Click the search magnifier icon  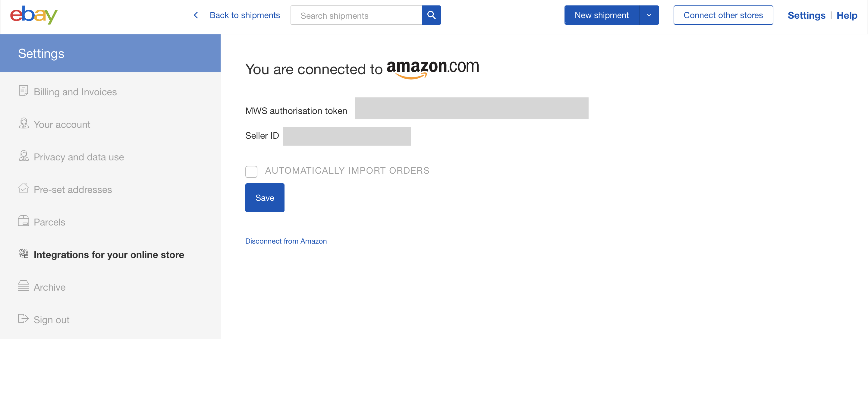tap(432, 15)
